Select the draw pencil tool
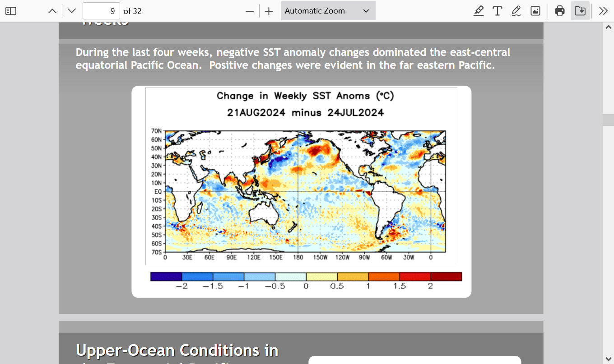Image resolution: width=614 pixels, height=364 pixels. pos(516,11)
